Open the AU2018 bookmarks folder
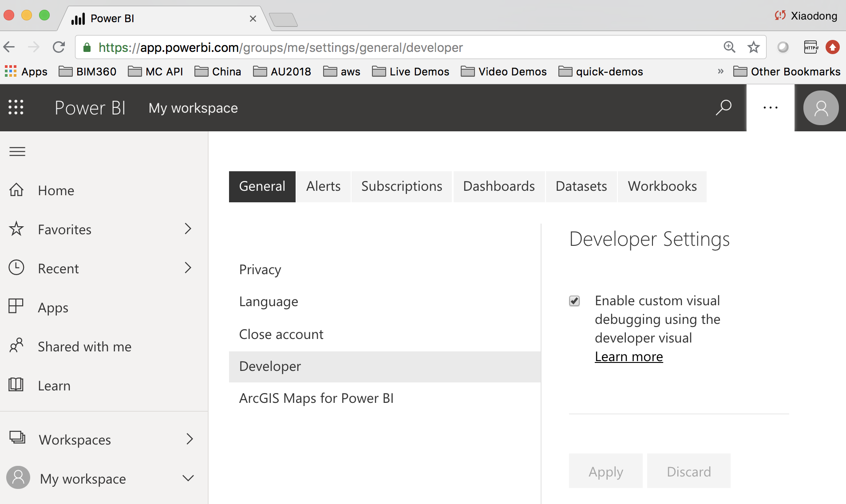The image size is (846, 504). (282, 71)
